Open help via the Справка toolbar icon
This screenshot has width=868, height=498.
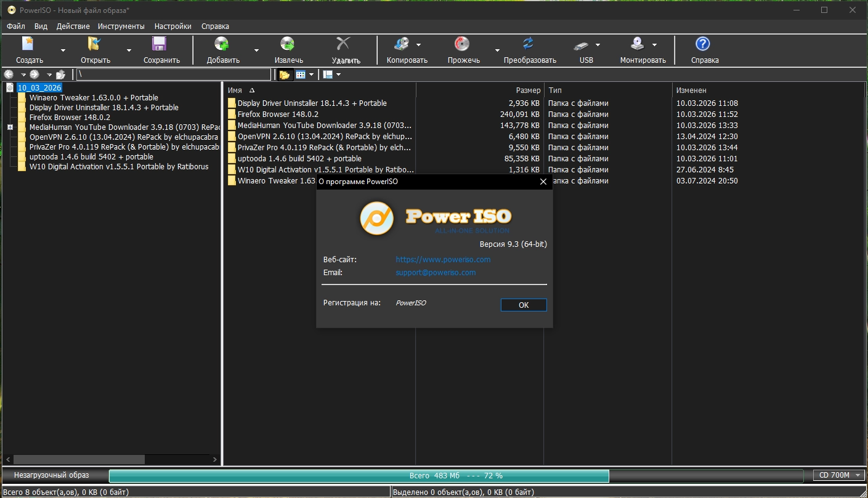coord(703,44)
